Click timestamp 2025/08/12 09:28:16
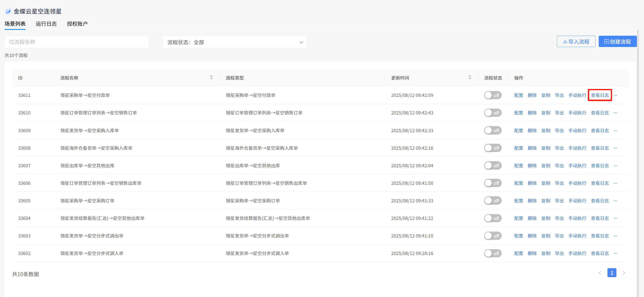The image size is (644, 297). point(412,253)
